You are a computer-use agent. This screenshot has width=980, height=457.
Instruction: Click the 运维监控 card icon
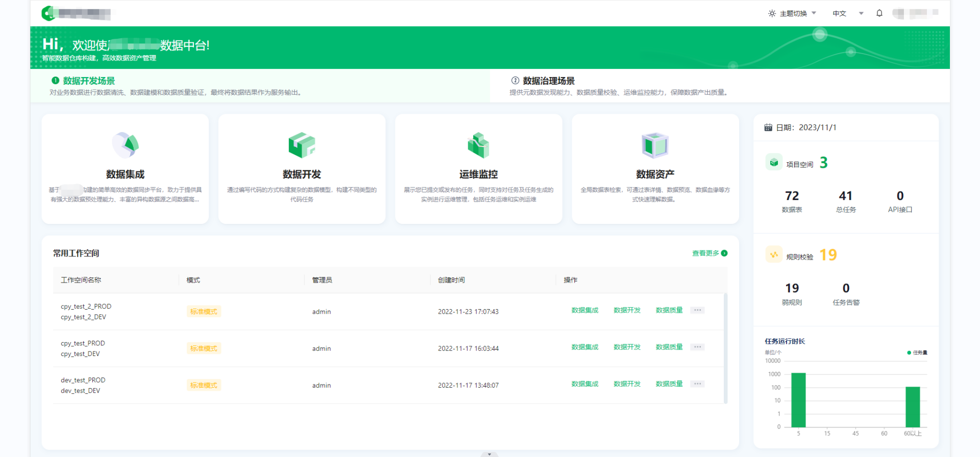pos(478,145)
